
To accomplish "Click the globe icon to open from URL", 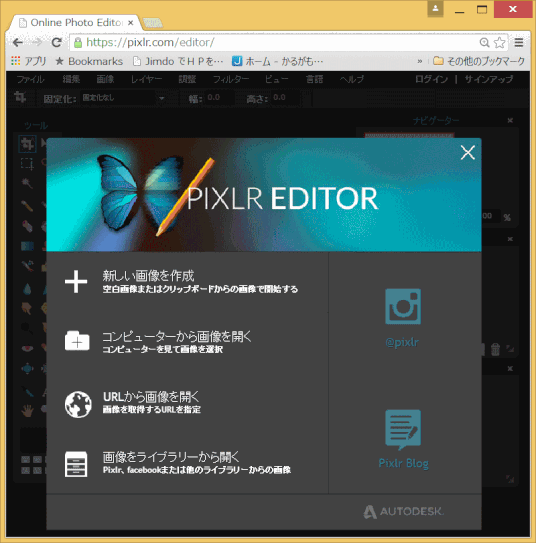I will click(78, 404).
